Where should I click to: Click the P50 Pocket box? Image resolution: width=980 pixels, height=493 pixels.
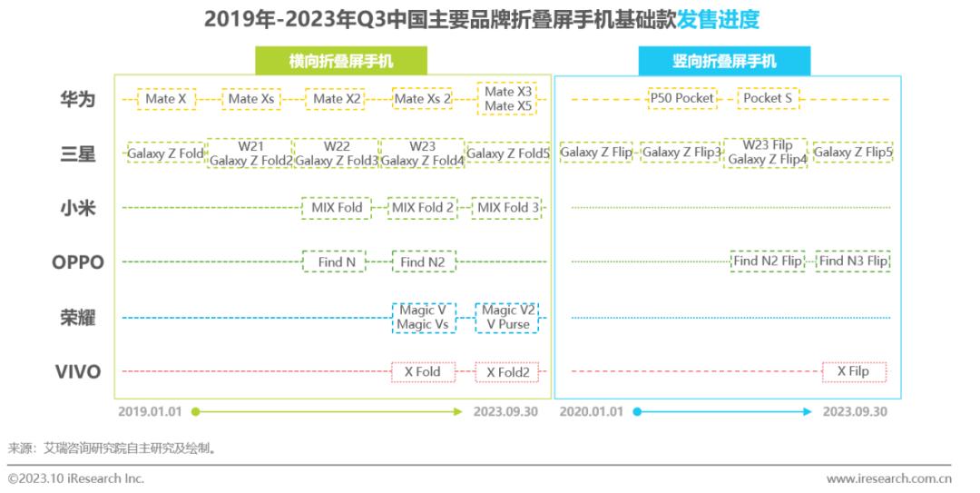(x=681, y=98)
